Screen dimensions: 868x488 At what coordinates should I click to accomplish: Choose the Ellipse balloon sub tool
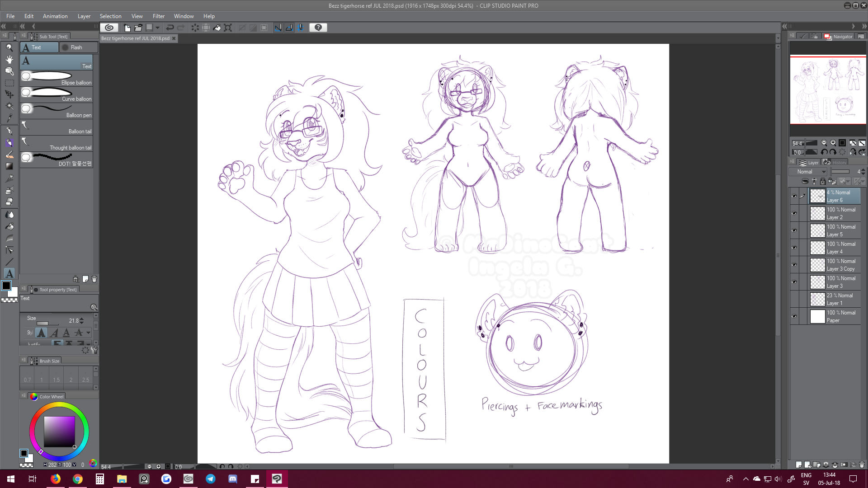pyautogui.click(x=57, y=78)
